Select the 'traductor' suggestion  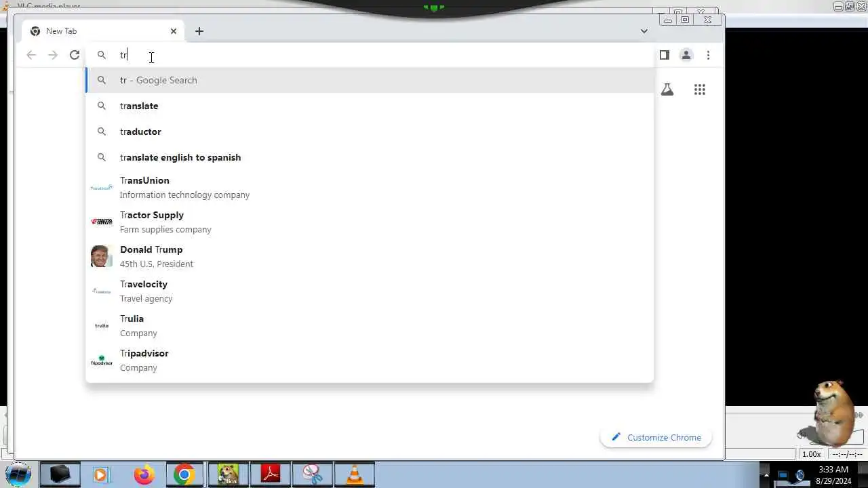tap(370, 131)
